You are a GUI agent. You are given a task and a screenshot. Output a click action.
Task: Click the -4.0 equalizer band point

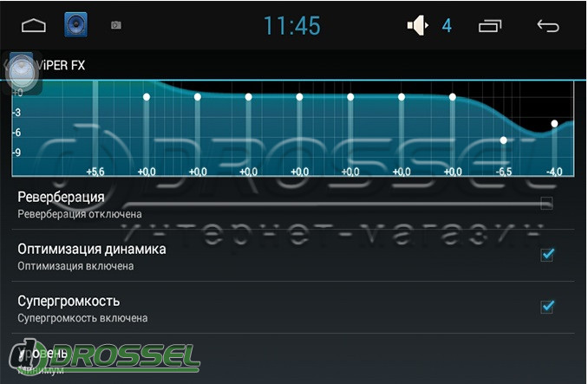pos(554,123)
